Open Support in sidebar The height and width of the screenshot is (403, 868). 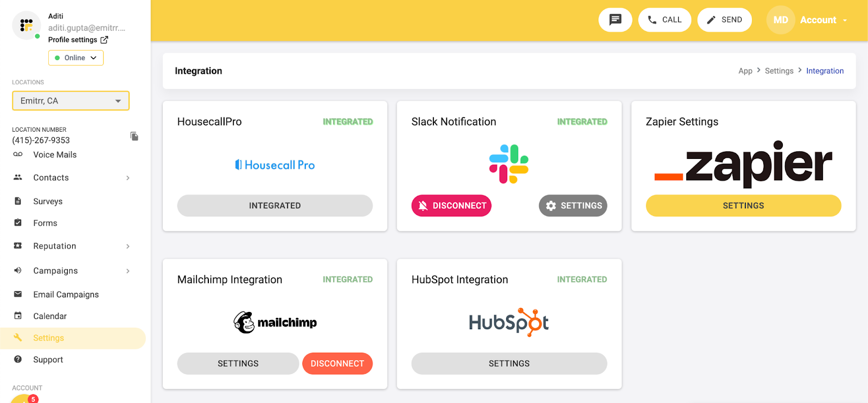click(x=48, y=360)
